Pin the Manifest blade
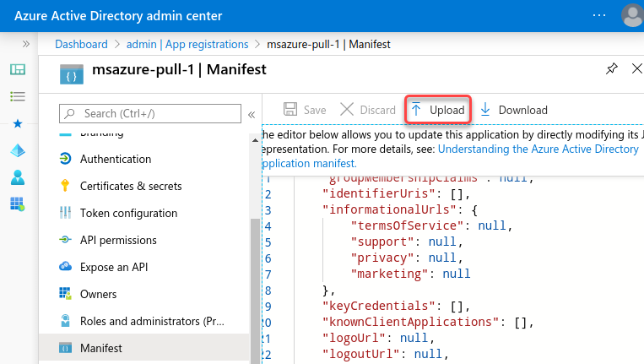 click(612, 70)
